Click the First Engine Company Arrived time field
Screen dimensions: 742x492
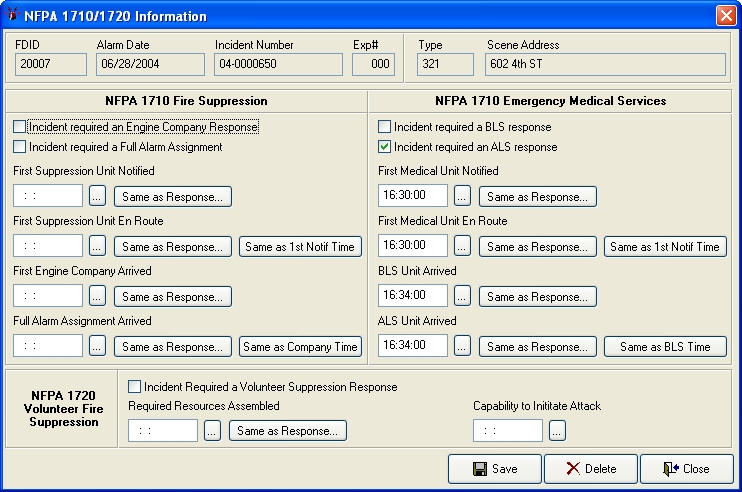click(48, 296)
